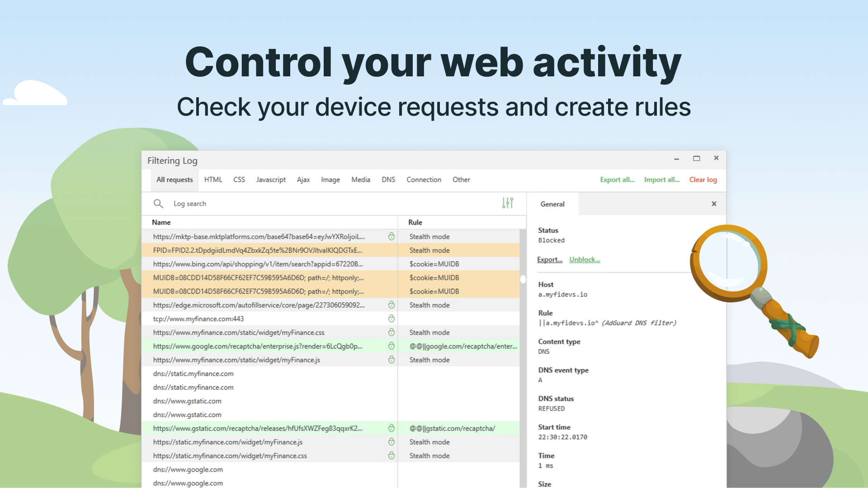Click Clear log
Screen dimensions: 868x488
pos(703,179)
